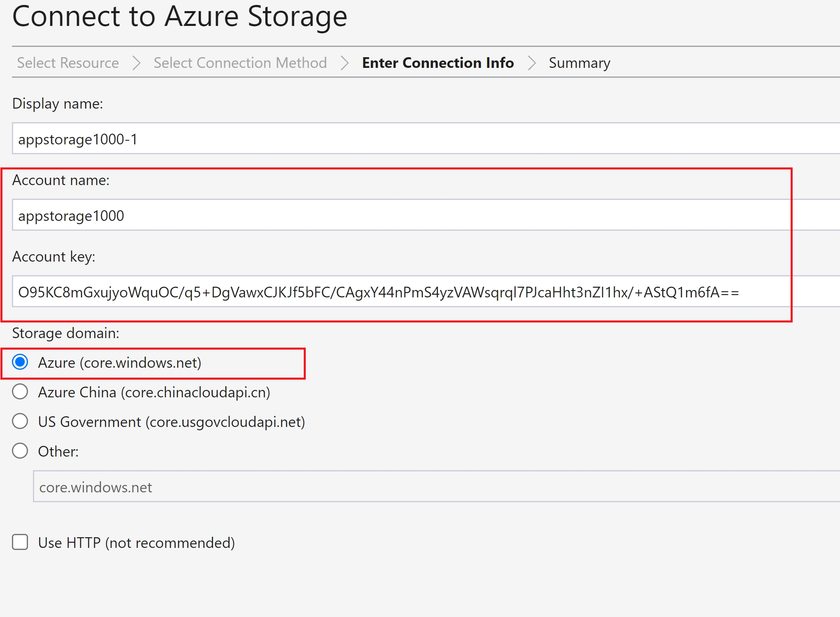Return to Select Connection Method step

(240, 63)
